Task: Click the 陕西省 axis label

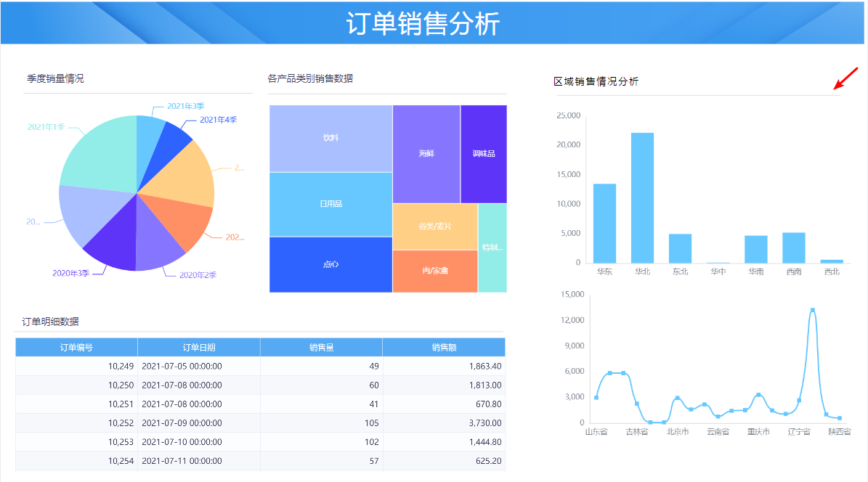Action: click(840, 432)
